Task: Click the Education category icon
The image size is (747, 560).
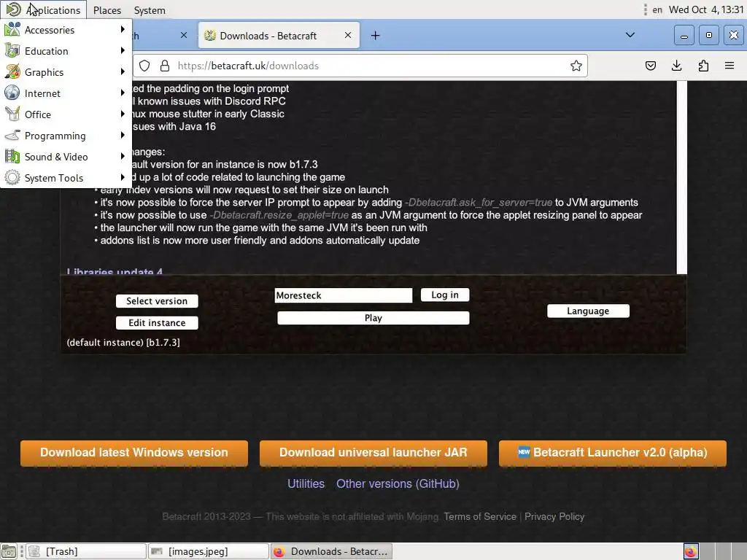Action: (12, 50)
